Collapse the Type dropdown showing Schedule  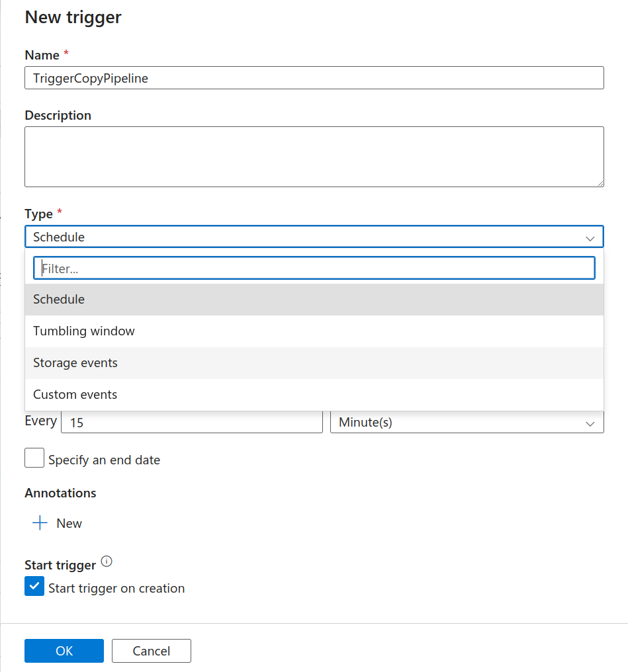click(314, 237)
